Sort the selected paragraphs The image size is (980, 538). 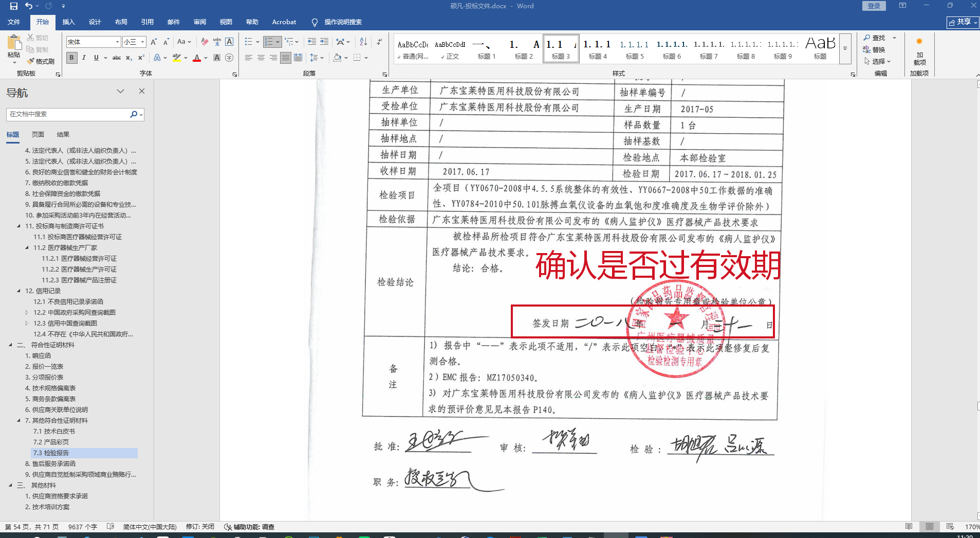click(363, 42)
